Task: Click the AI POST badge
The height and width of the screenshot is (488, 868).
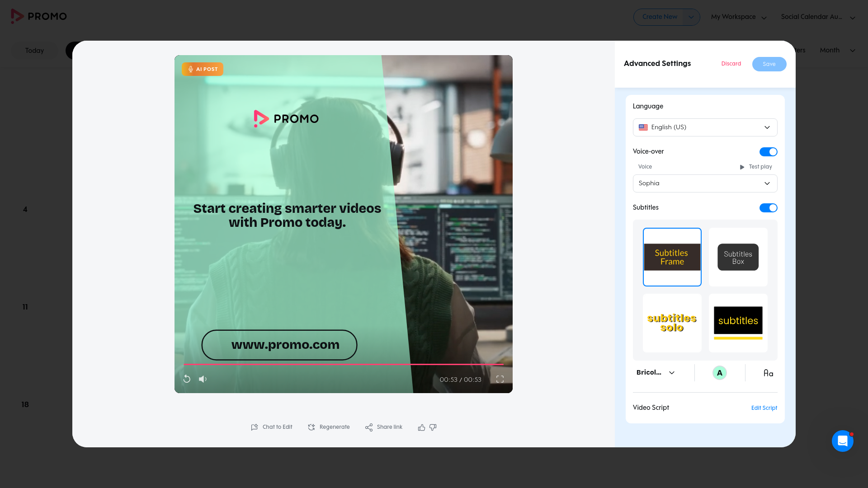Action: click(x=203, y=69)
